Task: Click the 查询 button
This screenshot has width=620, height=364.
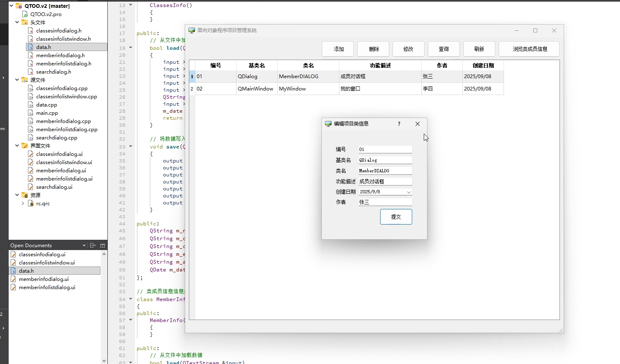Action: tap(444, 49)
